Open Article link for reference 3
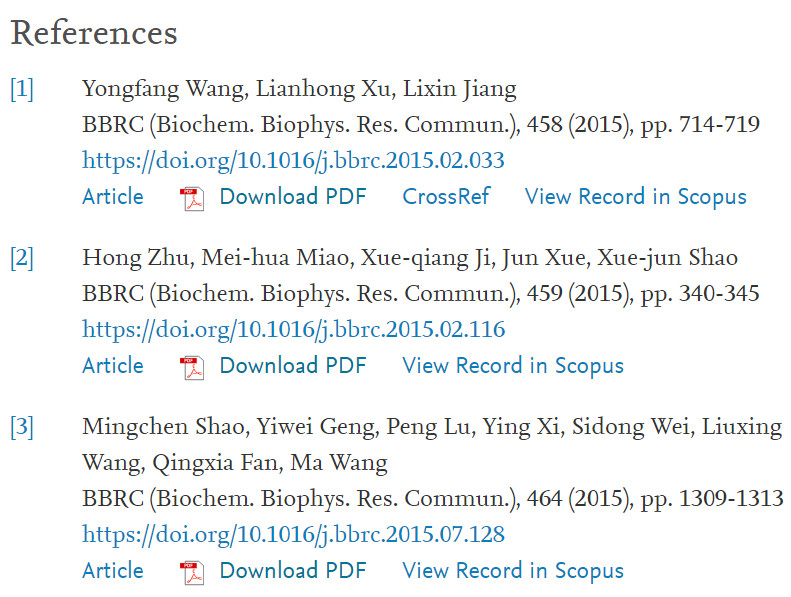791x597 pixels. (113, 571)
